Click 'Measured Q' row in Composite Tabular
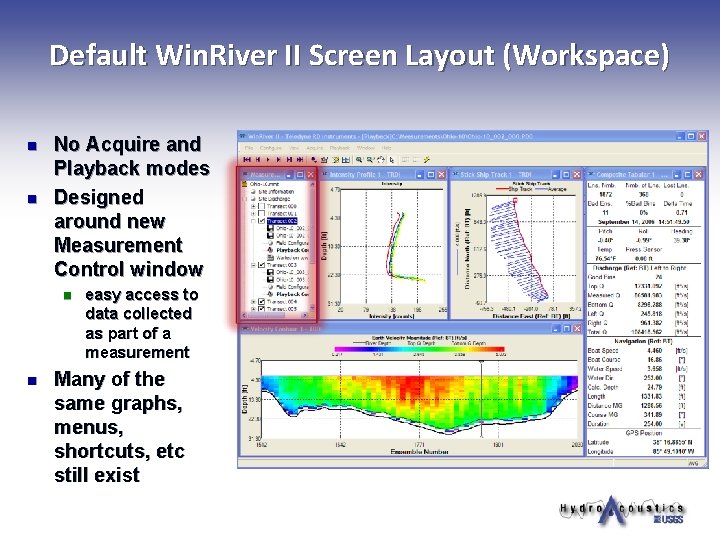720x540 pixels. pos(638,295)
